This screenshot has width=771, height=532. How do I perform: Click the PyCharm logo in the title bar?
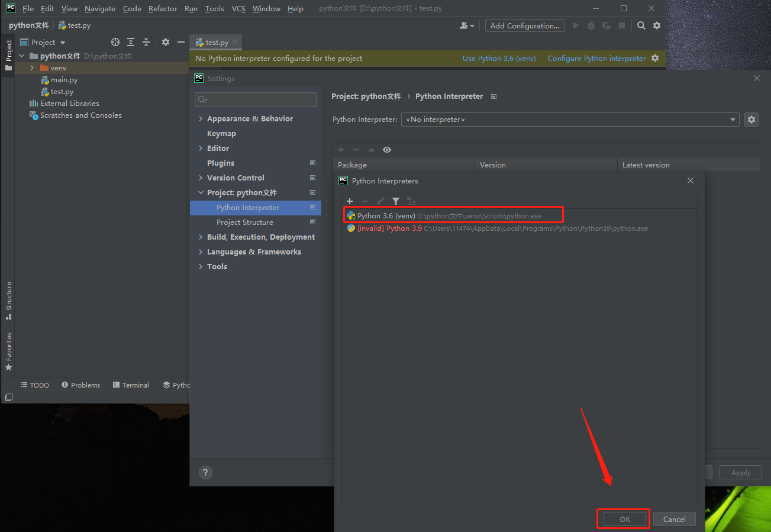click(11, 8)
